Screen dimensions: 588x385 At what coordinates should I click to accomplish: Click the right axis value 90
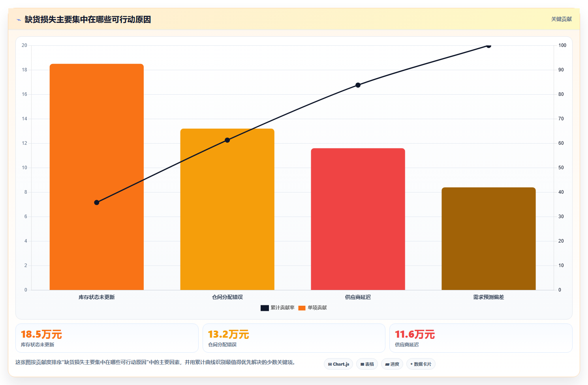point(561,70)
